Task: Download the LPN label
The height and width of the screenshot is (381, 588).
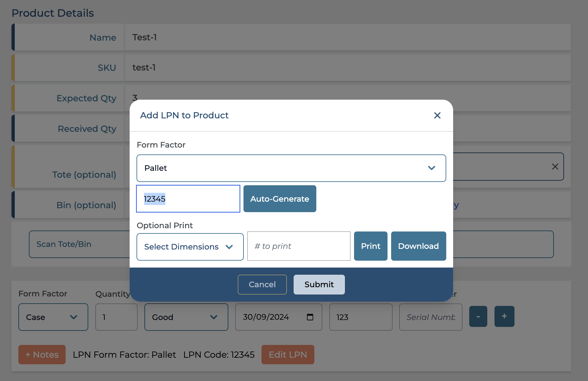Action: point(418,246)
